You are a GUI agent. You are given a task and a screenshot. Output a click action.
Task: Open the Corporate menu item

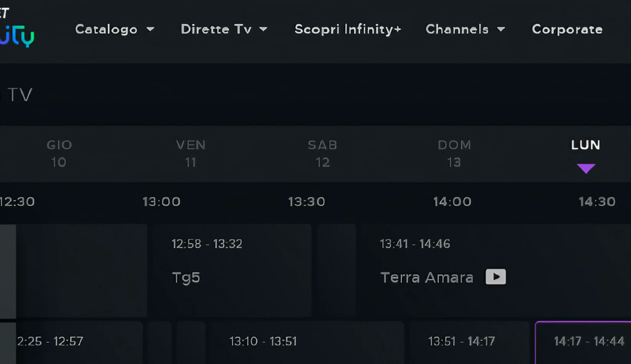click(x=567, y=29)
